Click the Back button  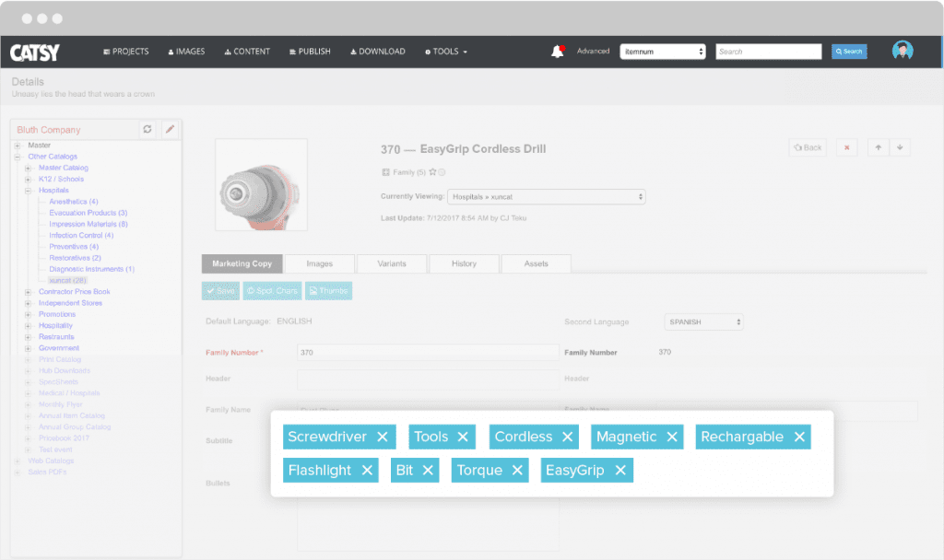pos(808,147)
